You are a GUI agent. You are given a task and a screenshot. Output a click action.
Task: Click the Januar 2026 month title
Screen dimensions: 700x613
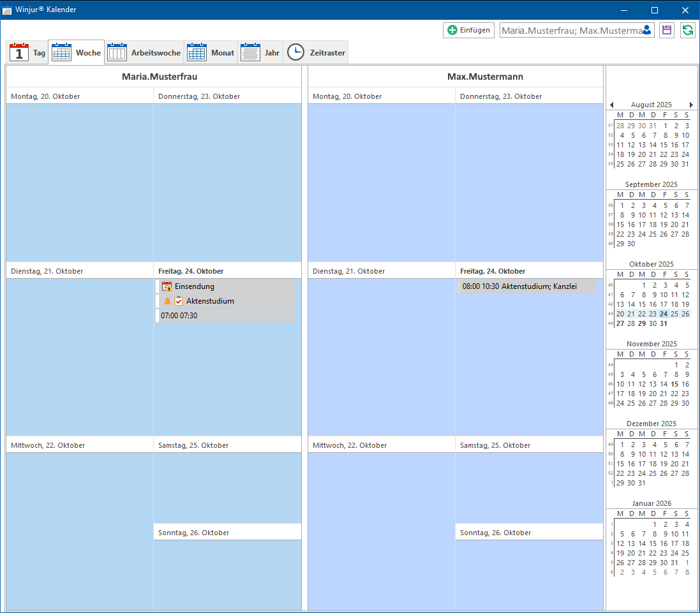[651, 503]
